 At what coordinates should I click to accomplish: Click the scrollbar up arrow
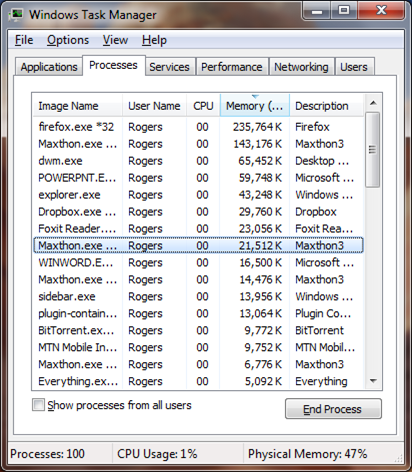[x=373, y=103]
